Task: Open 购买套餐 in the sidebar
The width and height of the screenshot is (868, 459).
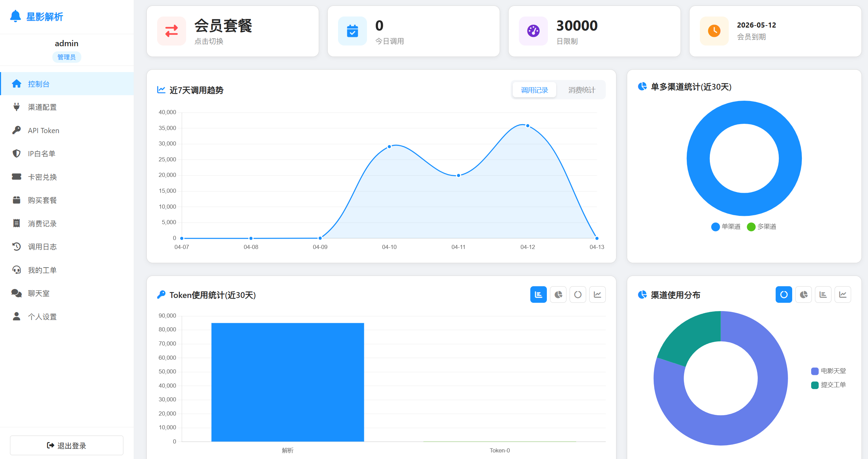Action: 67,200
